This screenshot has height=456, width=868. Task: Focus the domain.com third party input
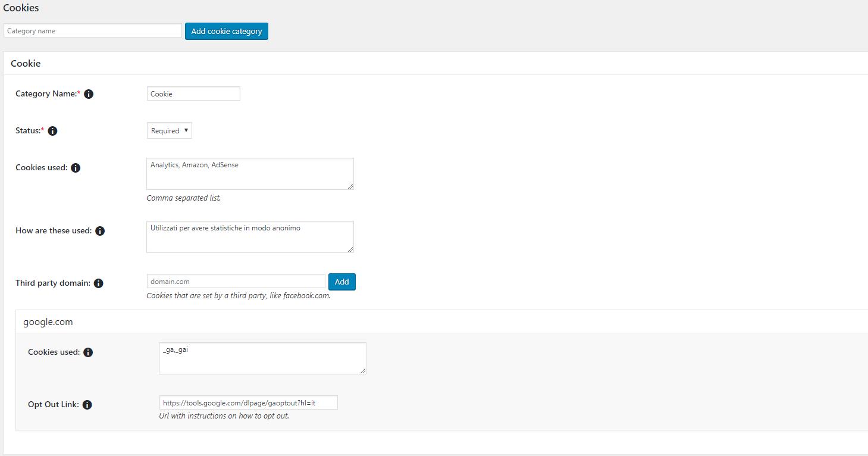236,282
